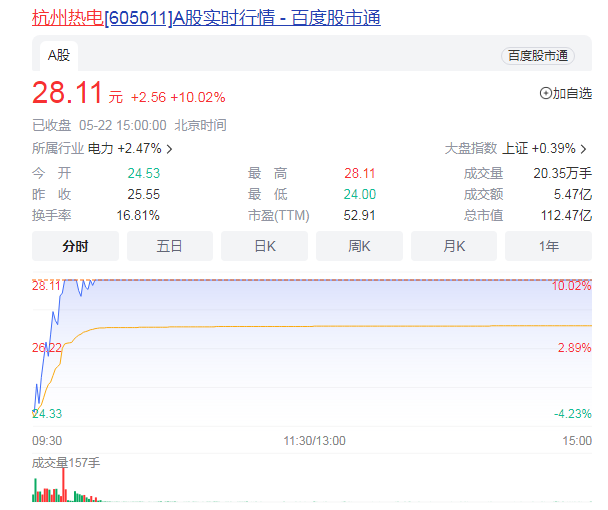
Task: Select the 月K monthly chart tab
Action: [x=454, y=246]
